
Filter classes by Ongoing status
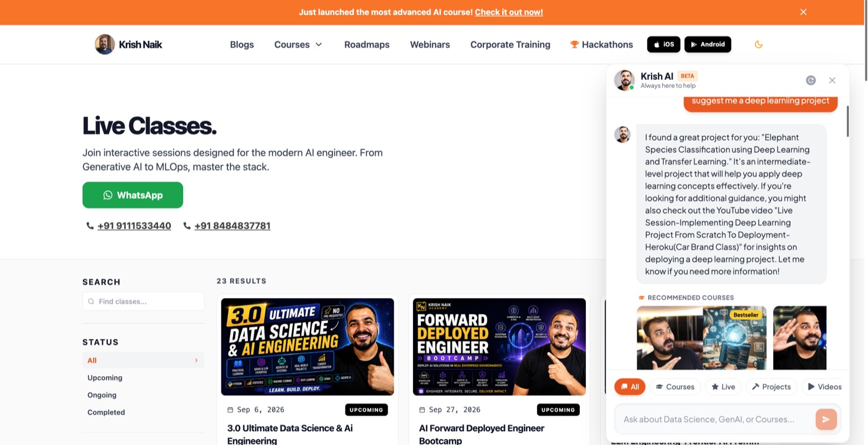click(x=102, y=395)
